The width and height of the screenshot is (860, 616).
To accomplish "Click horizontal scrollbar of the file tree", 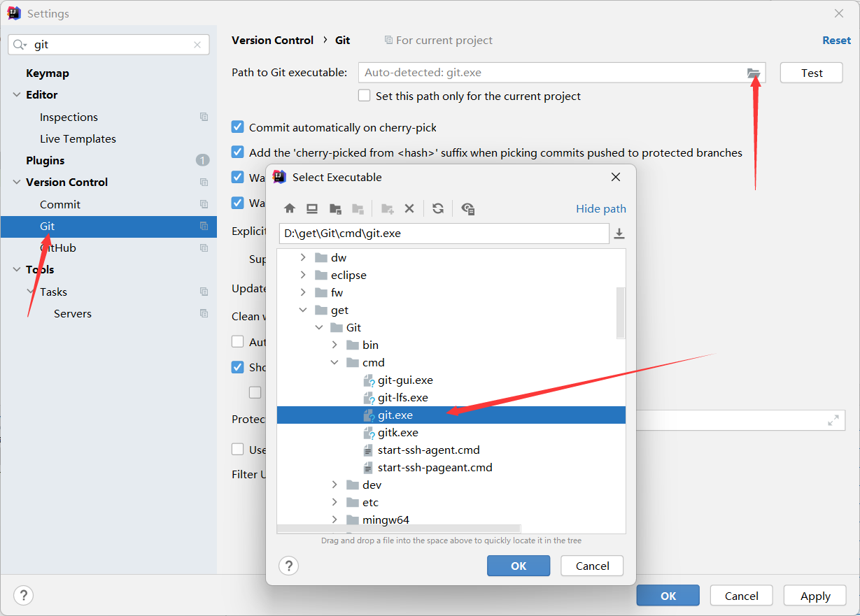I will 399,529.
